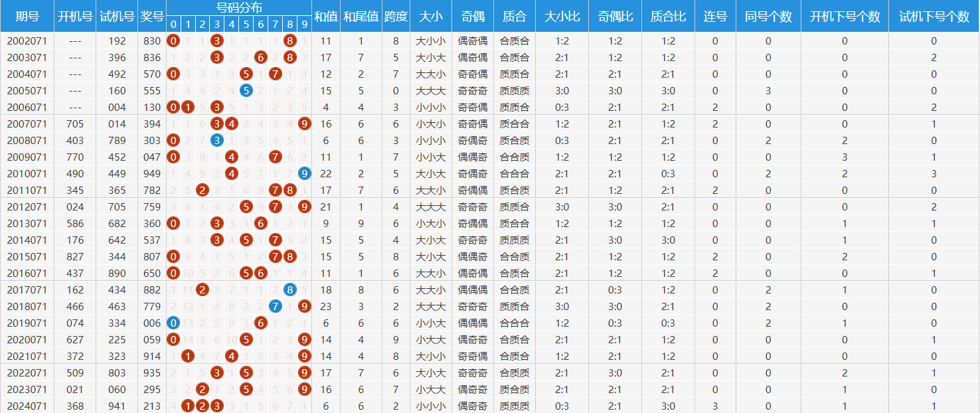Select the 期号 cell 2024071
Image resolution: width=980 pixels, height=413 pixels.
(27, 406)
